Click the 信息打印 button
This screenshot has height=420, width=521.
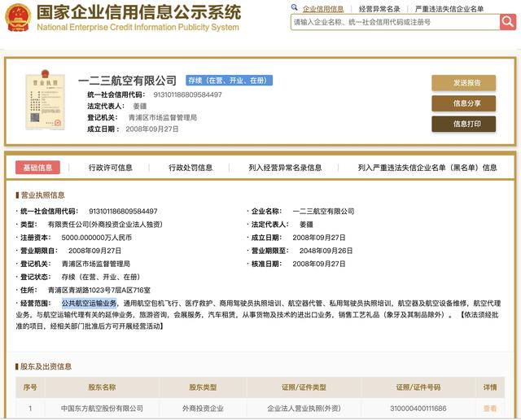pos(464,124)
